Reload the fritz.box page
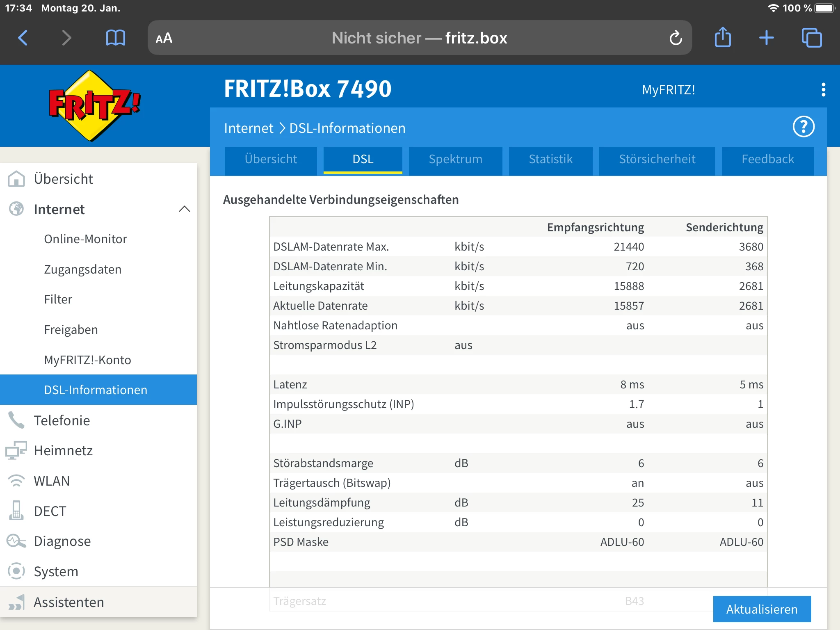840x630 pixels. click(x=676, y=38)
